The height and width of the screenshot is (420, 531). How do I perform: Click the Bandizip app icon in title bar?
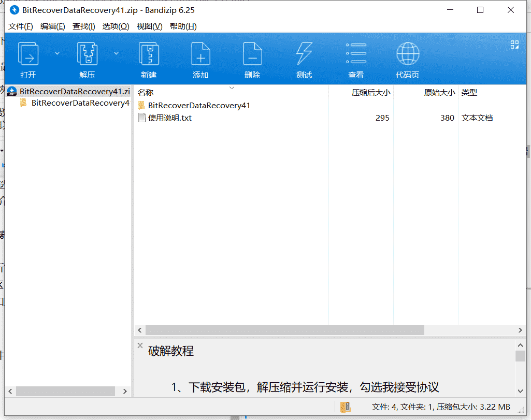coord(14,10)
